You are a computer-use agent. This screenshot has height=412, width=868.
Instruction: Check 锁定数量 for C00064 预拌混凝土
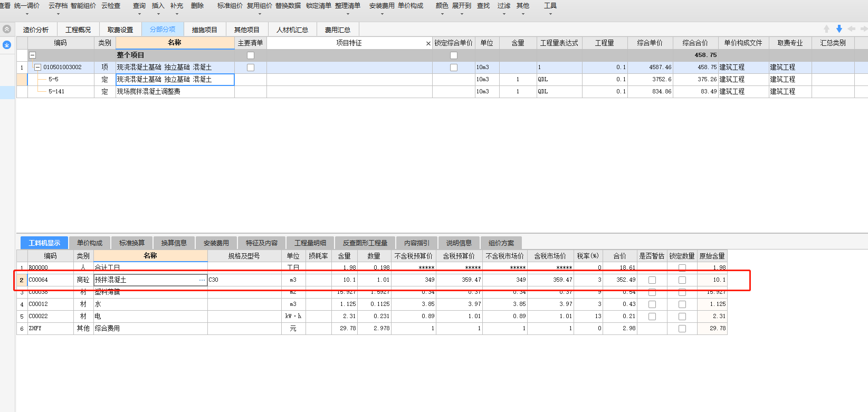(x=682, y=280)
